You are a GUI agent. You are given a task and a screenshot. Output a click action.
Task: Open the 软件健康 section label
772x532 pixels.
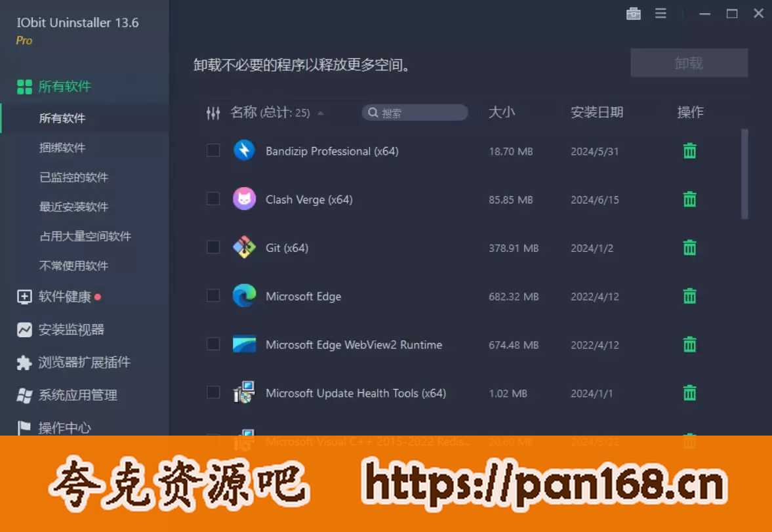64,297
